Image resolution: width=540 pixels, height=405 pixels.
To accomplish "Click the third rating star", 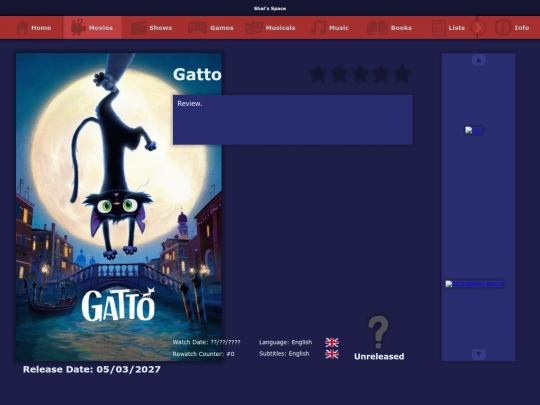I will coord(360,74).
